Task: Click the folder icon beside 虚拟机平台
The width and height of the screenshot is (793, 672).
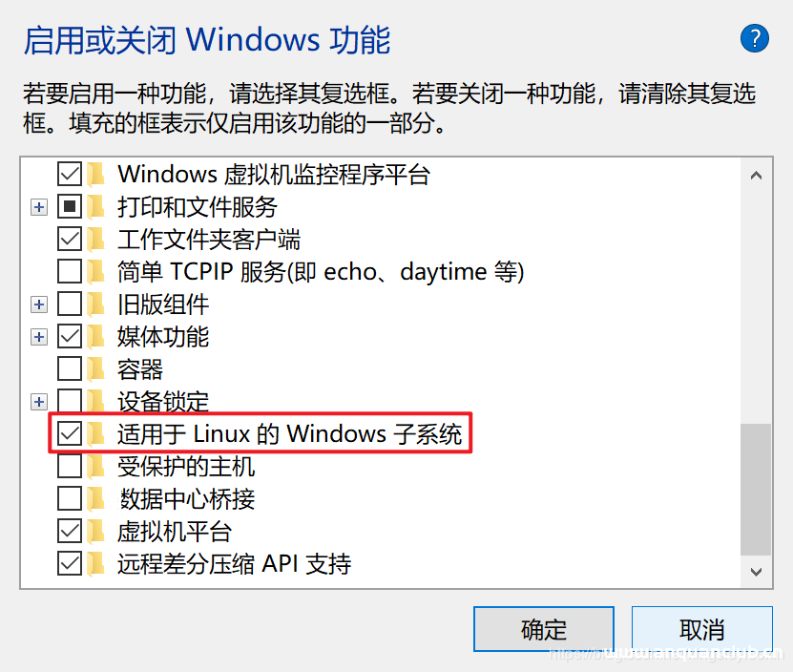Action: coord(95,531)
